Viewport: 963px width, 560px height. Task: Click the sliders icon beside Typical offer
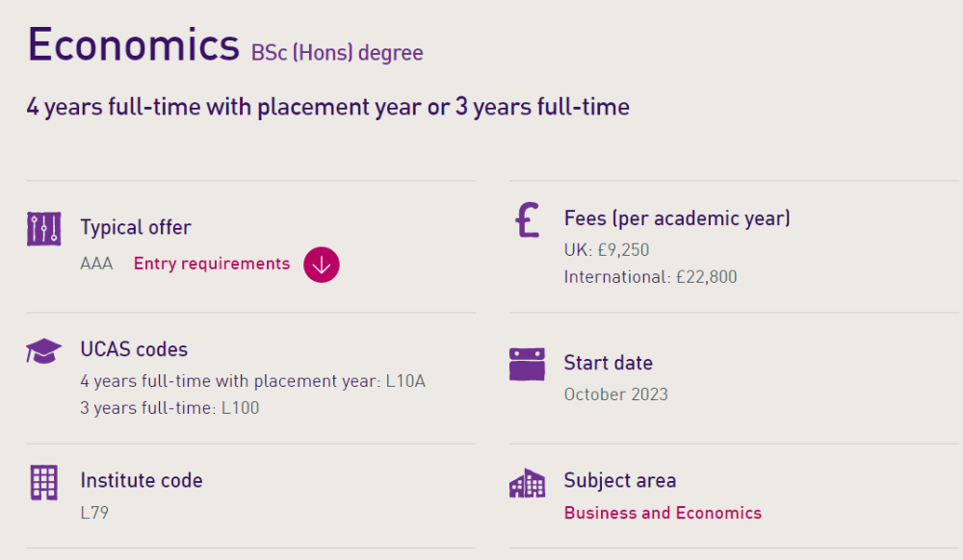[x=44, y=229]
